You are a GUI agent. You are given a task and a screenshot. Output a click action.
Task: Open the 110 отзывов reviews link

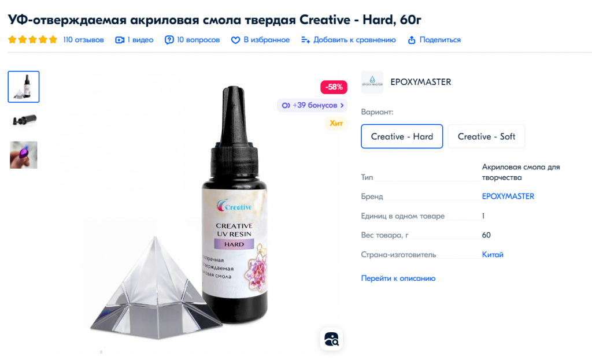83,40
